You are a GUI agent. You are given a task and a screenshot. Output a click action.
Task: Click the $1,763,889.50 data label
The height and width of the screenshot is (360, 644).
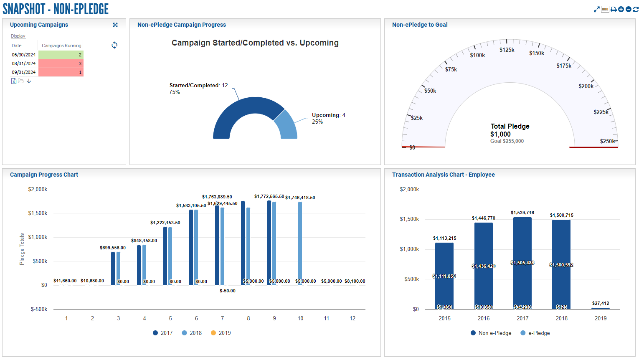pyautogui.click(x=217, y=197)
